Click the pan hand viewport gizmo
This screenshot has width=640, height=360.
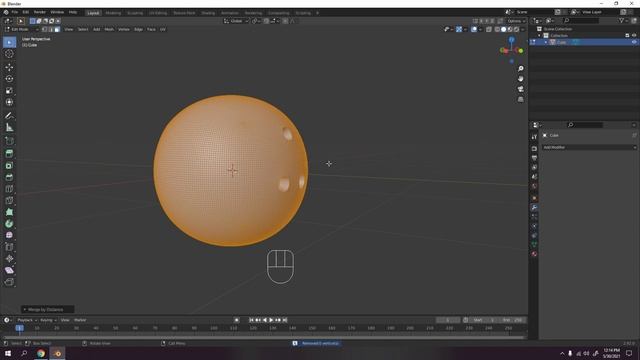tap(520, 79)
